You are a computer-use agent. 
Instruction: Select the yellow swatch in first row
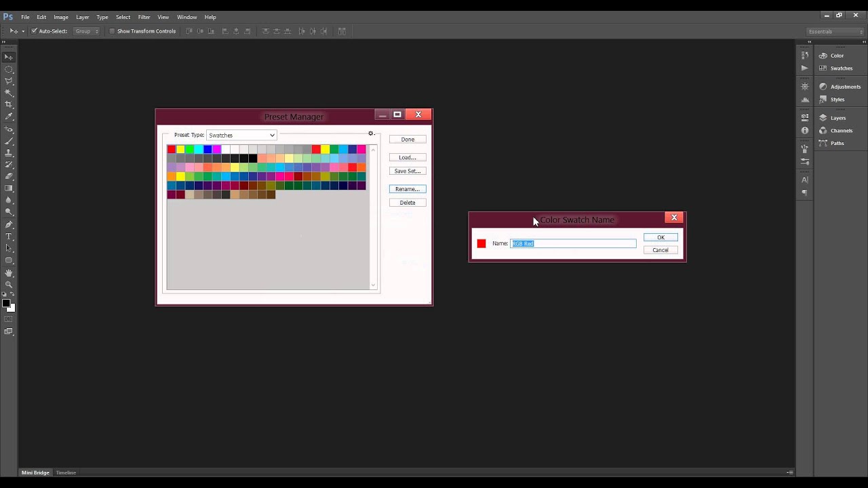pos(180,149)
